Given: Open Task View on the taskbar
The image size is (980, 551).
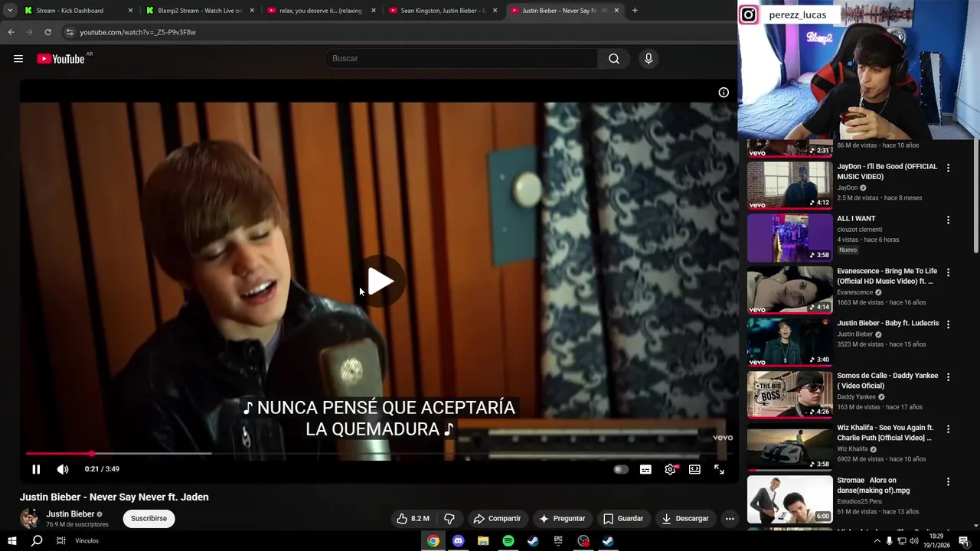Looking at the screenshot, I should point(60,541).
